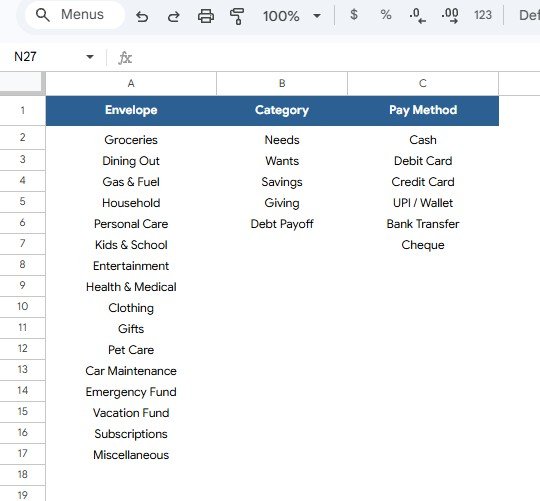Select the Groceries cell
This screenshot has width=540, height=501.
[131, 139]
